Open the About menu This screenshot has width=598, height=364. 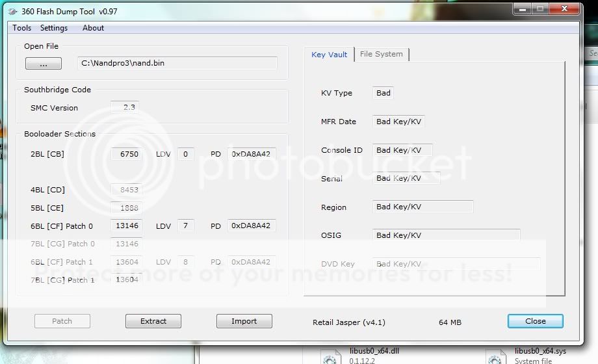(x=93, y=28)
